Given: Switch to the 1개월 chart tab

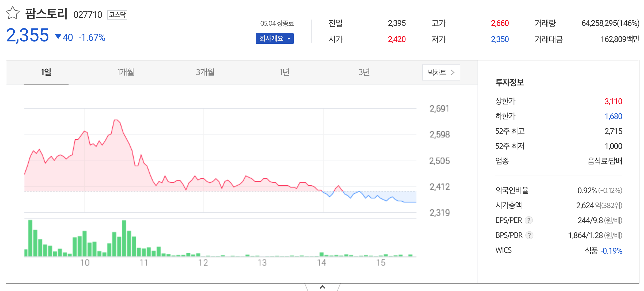Looking at the screenshot, I should [126, 72].
